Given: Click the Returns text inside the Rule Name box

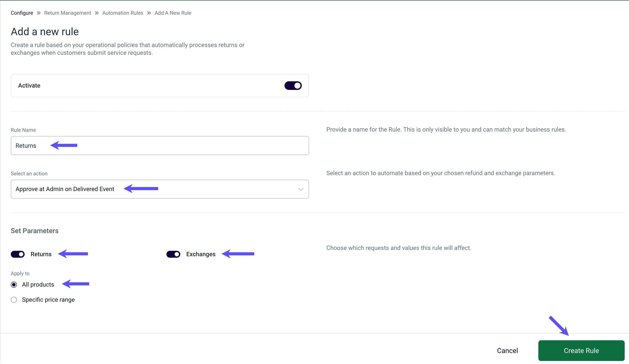Looking at the screenshot, I should (x=26, y=146).
